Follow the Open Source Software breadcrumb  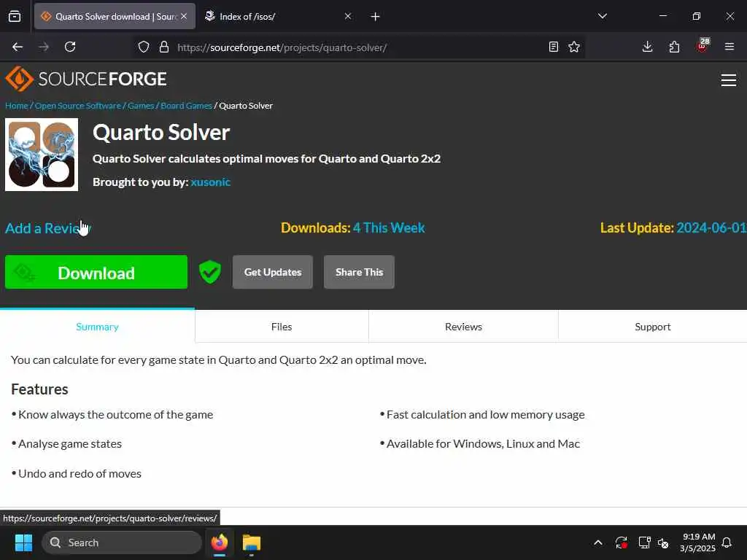[77, 106]
